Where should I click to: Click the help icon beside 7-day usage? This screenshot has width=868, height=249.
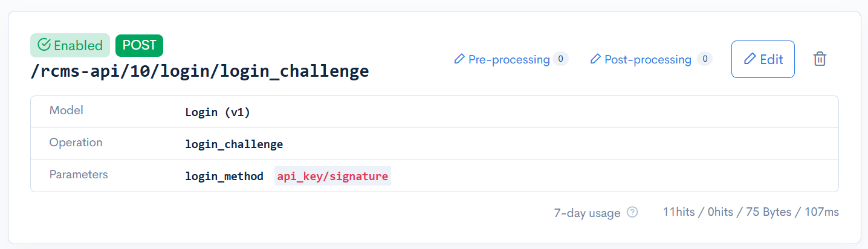[632, 212]
